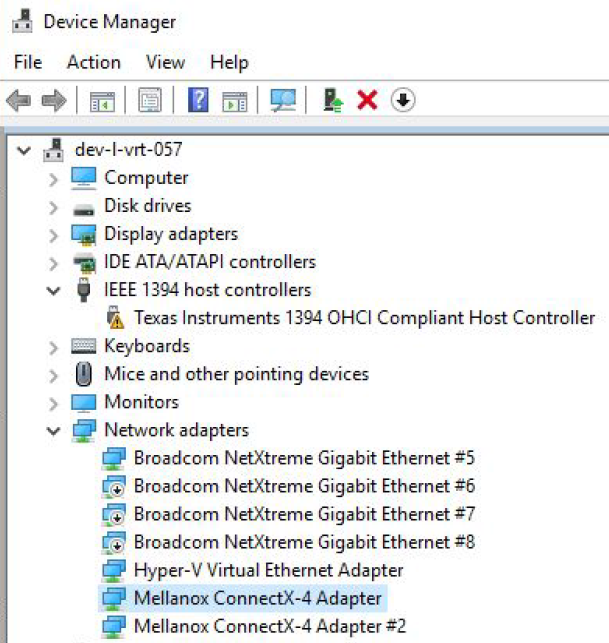Click the Back arrow toolbar icon

18,100
